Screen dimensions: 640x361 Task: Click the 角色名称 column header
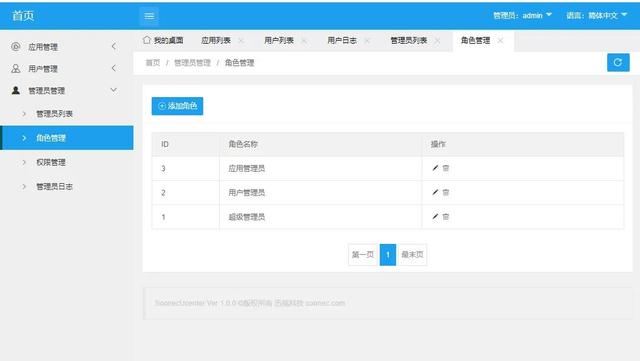pos(320,144)
